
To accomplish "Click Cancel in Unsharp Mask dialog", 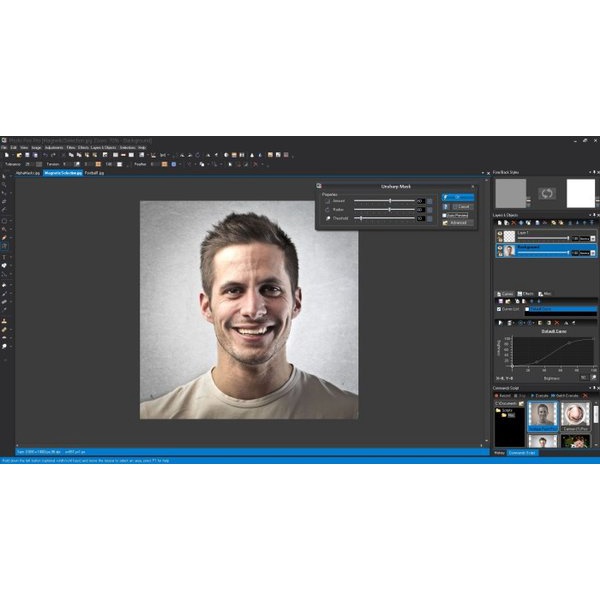I will pyautogui.click(x=463, y=207).
